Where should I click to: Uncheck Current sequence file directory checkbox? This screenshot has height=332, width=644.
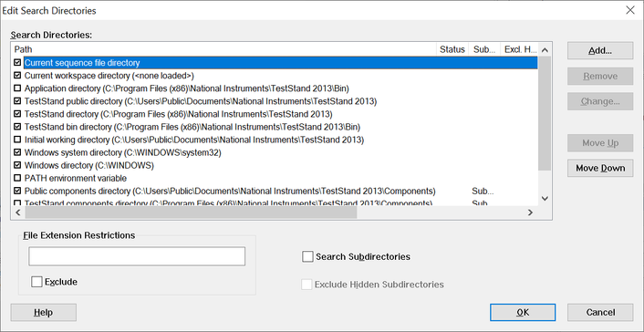[17, 63]
